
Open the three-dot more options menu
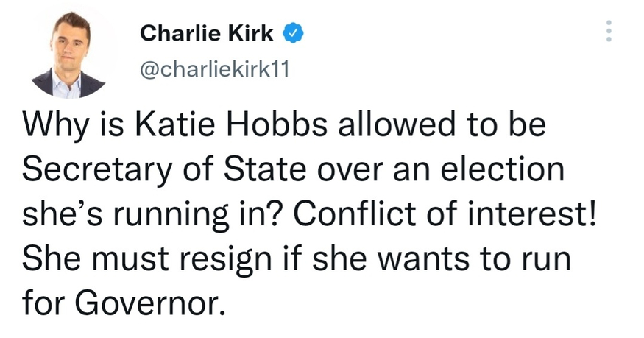point(608,30)
